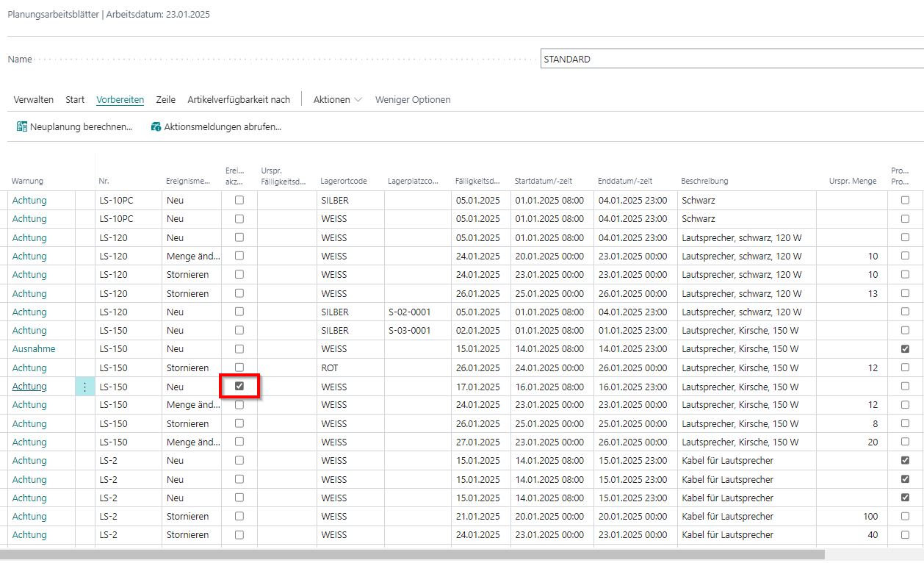Check accept-action for the S-02-0001 bin row
This screenshot has height=563, width=924.
pyautogui.click(x=239, y=312)
